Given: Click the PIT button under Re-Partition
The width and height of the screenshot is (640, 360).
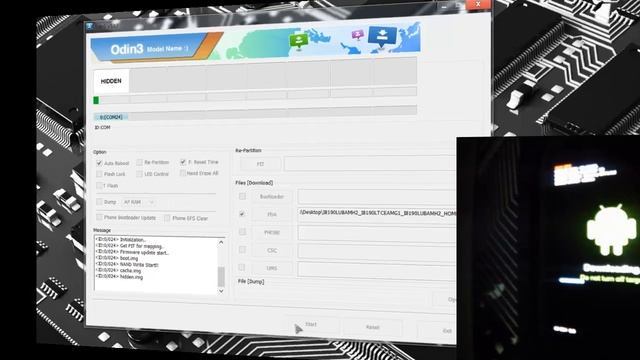Looking at the screenshot, I should click(260, 164).
